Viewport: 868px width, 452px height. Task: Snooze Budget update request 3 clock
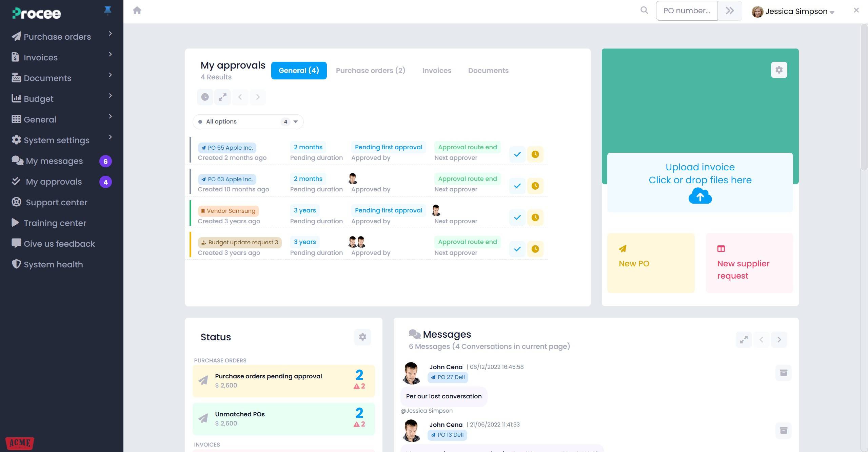[535, 249]
